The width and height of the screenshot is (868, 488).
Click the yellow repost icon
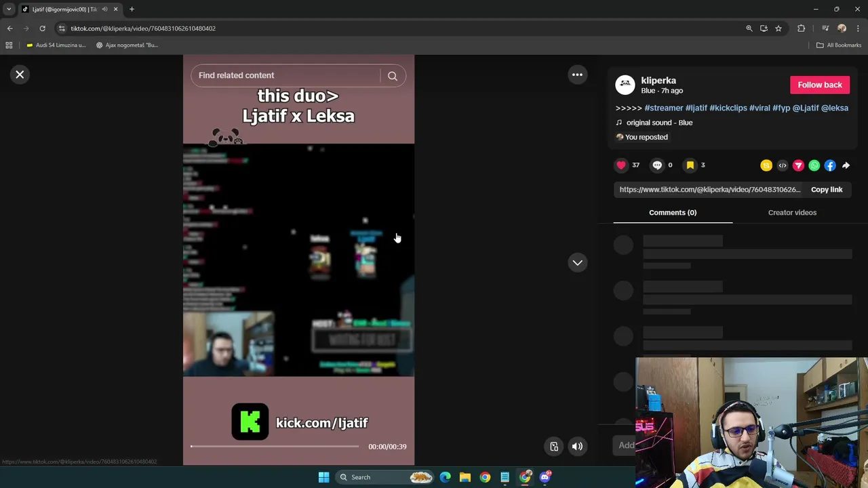click(x=766, y=165)
